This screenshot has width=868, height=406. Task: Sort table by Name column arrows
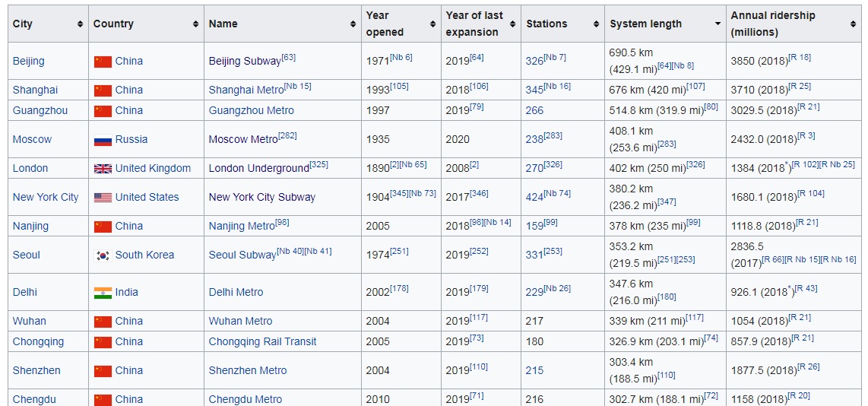[353, 24]
